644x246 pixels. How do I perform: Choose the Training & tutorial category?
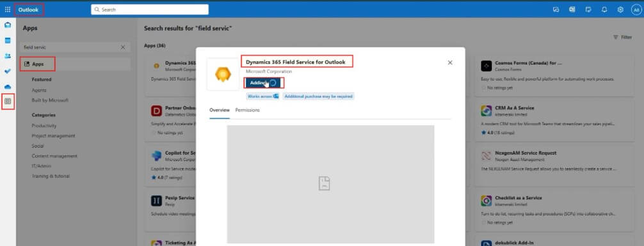tap(51, 176)
